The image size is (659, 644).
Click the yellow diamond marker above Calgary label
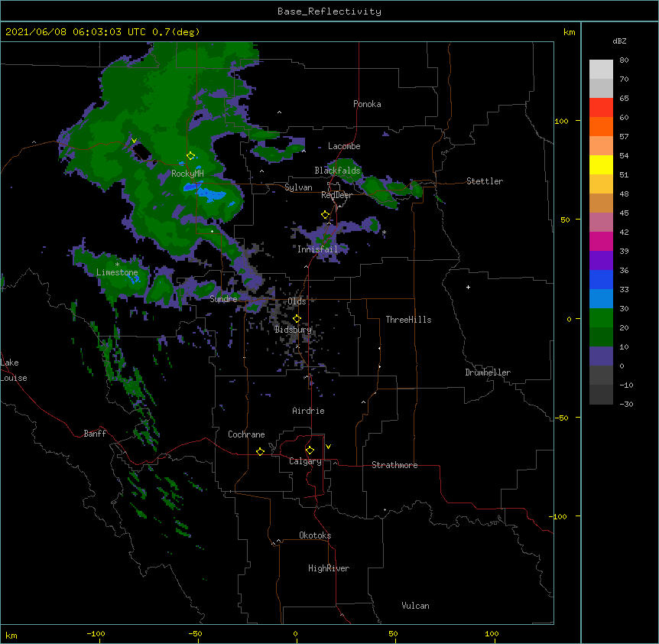click(310, 450)
